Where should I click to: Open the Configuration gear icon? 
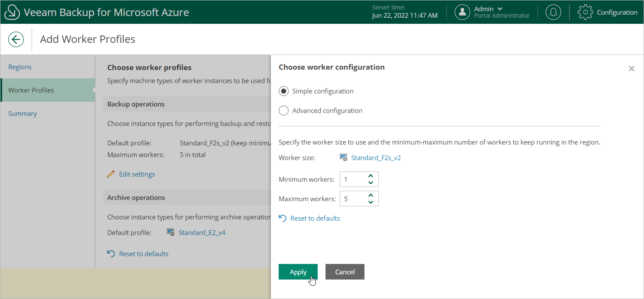pos(585,12)
